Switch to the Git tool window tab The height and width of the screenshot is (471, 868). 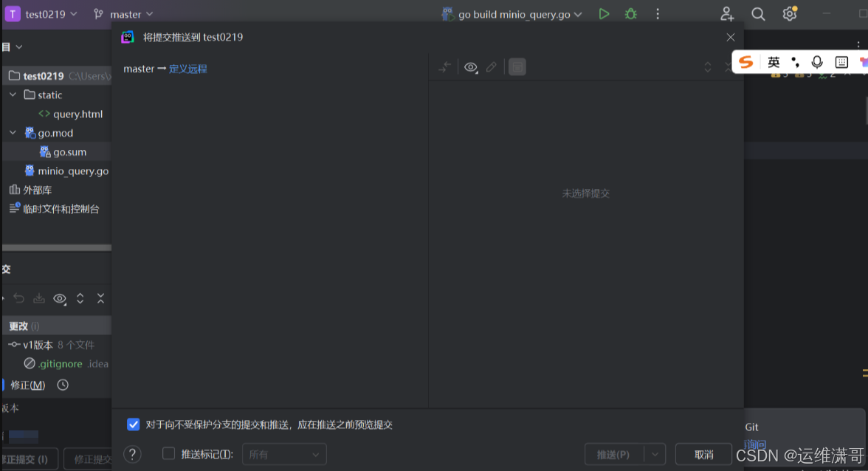[751, 427]
